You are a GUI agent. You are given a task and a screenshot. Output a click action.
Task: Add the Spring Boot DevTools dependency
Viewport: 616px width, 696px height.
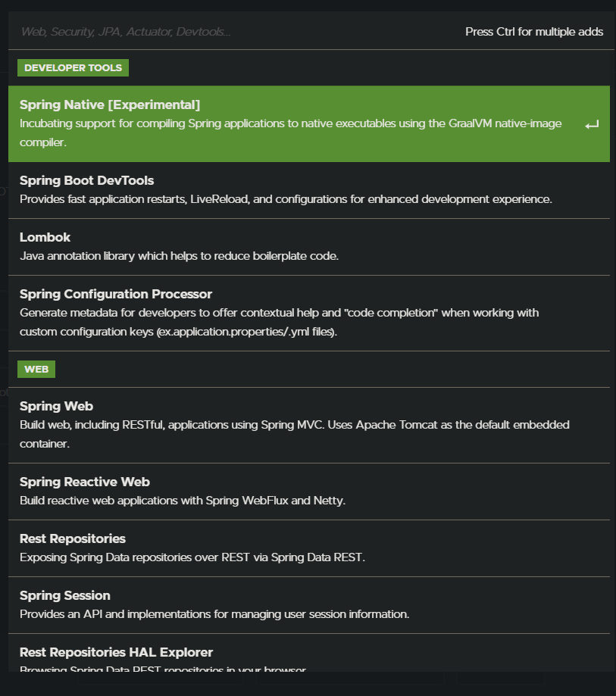tap(86, 180)
